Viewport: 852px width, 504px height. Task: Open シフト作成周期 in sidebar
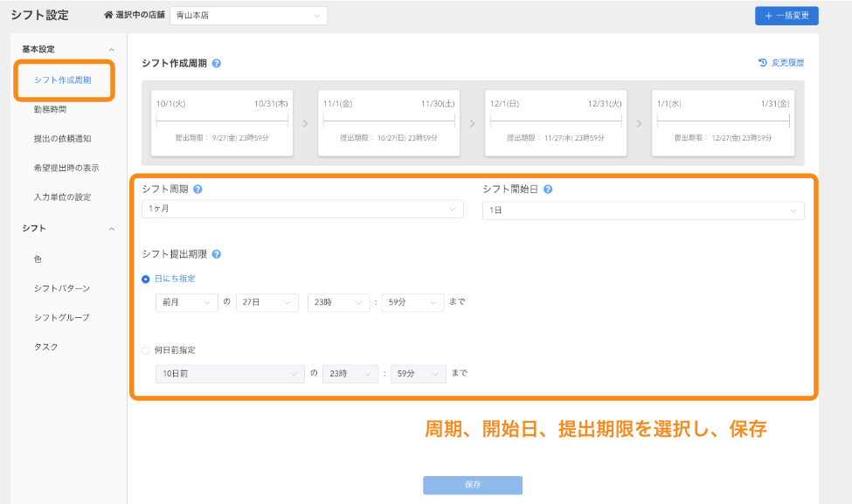[x=63, y=80]
